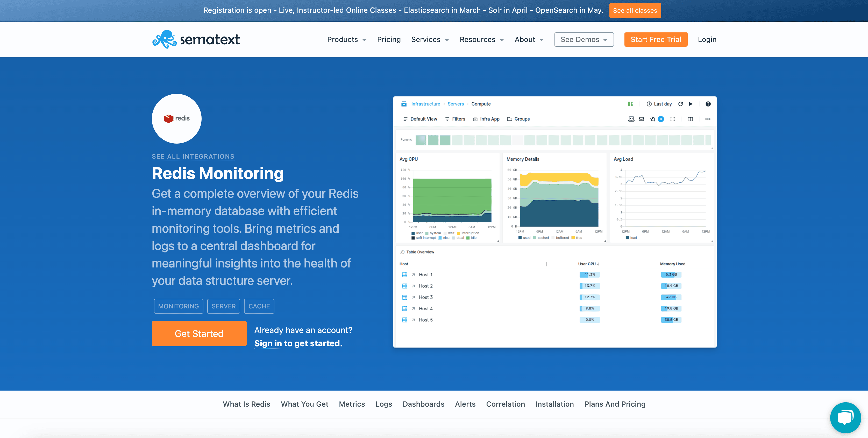This screenshot has height=438, width=868.
Task: Click the blue alerts count badge
Action: click(x=661, y=119)
